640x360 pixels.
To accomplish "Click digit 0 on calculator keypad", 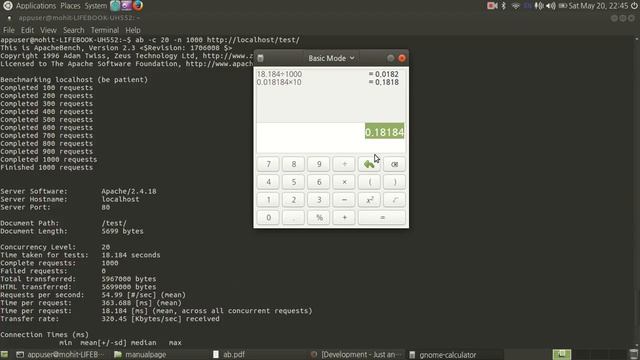I will [268, 218].
